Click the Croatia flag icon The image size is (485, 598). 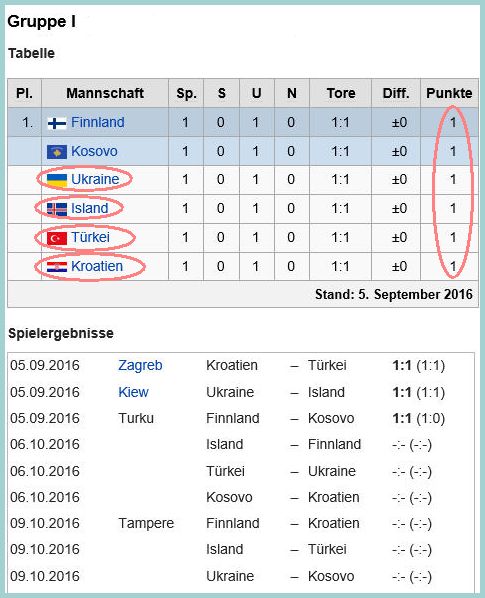click(x=57, y=267)
